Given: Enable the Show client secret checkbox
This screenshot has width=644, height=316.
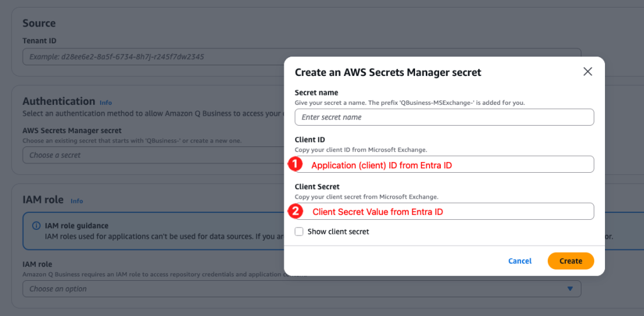Looking at the screenshot, I should click(x=299, y=232).
